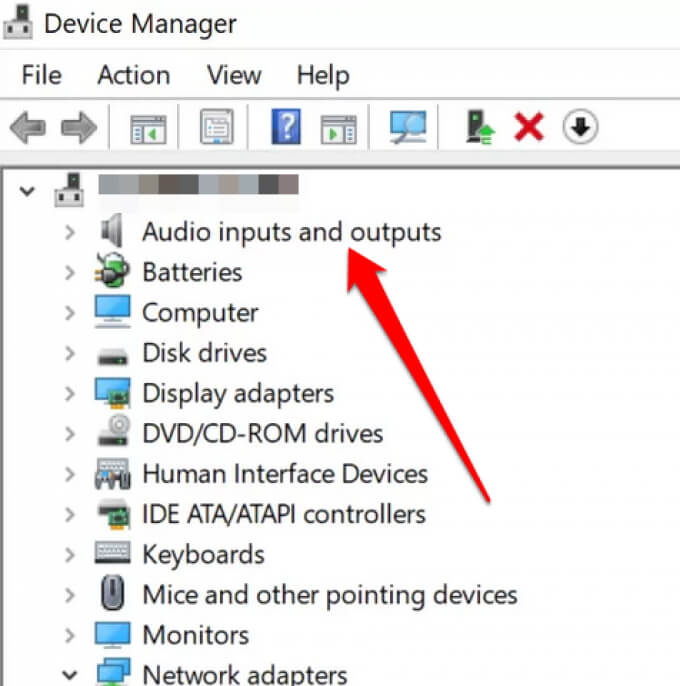The image size is (680, 686).
Task: Select Mice and other pointing devices
Action: point(329,595)
